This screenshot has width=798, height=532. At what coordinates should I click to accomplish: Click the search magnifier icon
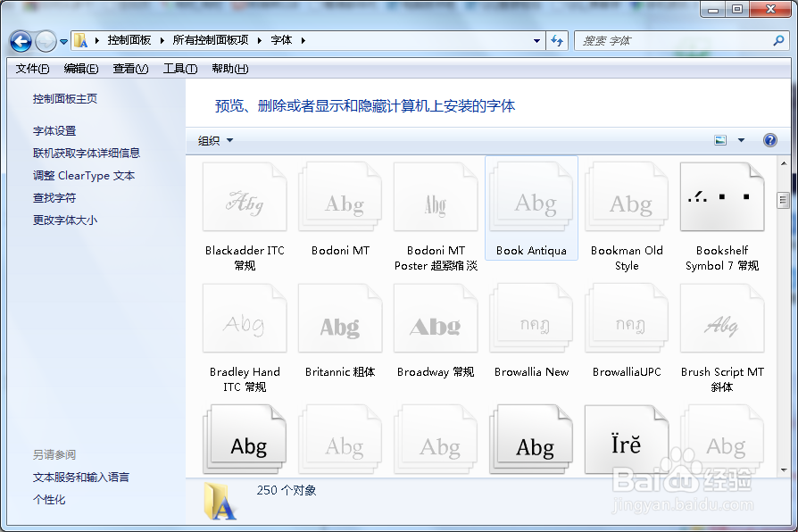tap(778, 40)
